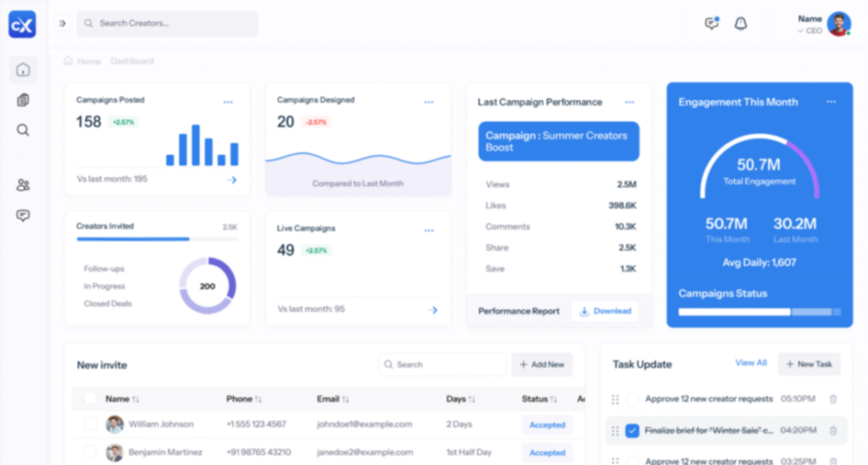Click the Campaigns Status progress bar
This screenshot has height=465, width=868.
759,312
